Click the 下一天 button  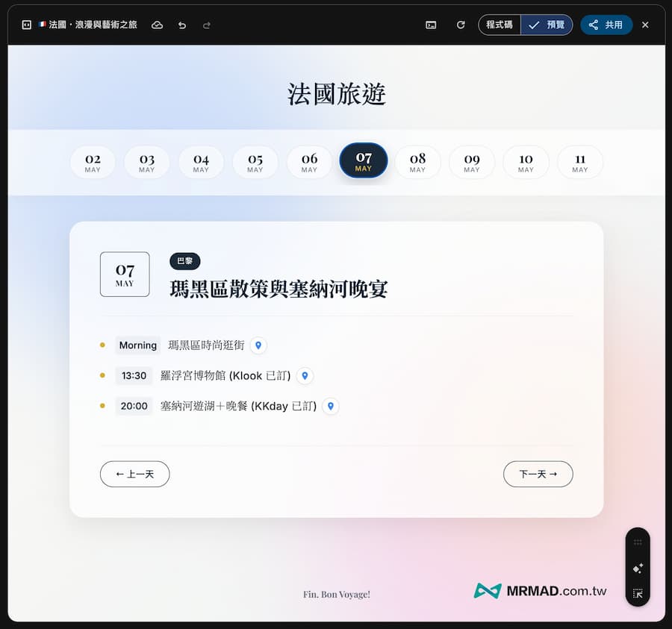coord(538,474)
